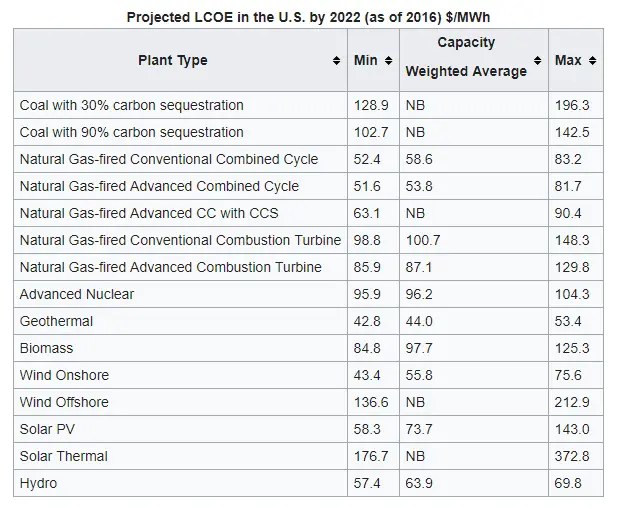Screen dimensions: 617x508
Task: Sort by Capacity Weighted Average arrows
Action: coord(538,61)
